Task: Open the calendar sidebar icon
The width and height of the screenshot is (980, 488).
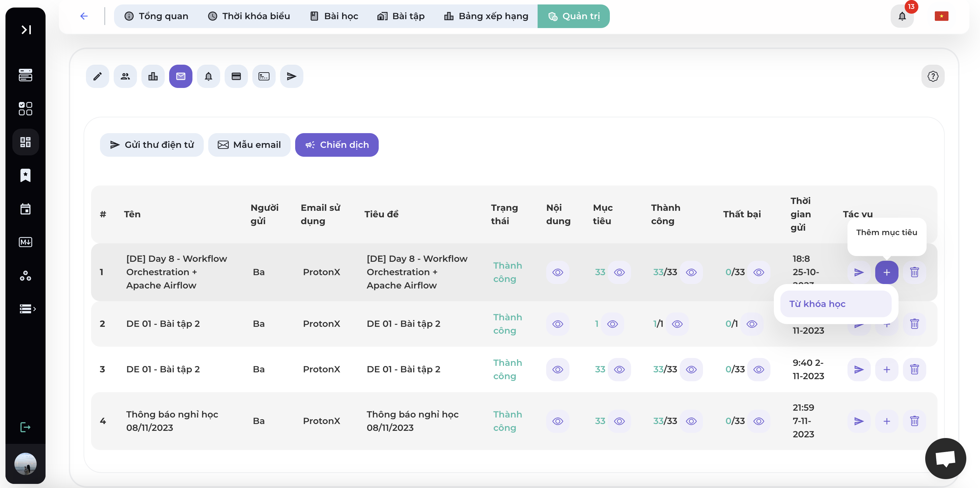Action: 25,209
